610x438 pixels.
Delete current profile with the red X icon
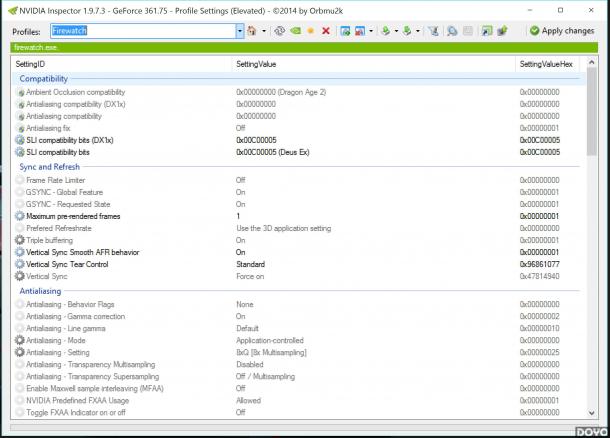(x=326, y=31)
